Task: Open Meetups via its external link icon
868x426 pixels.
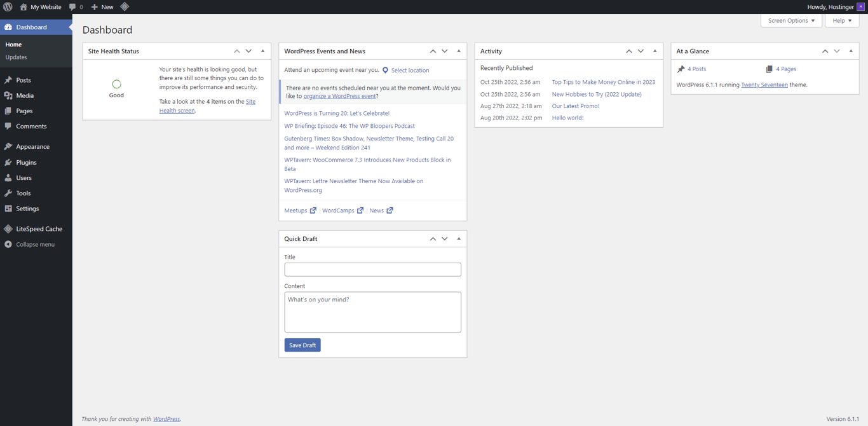Action: (313, 210)
